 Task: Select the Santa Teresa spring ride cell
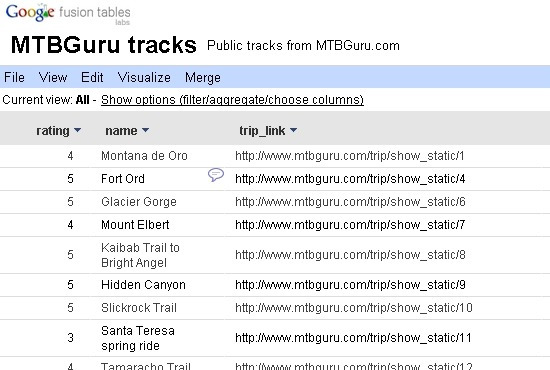(x=138, y=338)
